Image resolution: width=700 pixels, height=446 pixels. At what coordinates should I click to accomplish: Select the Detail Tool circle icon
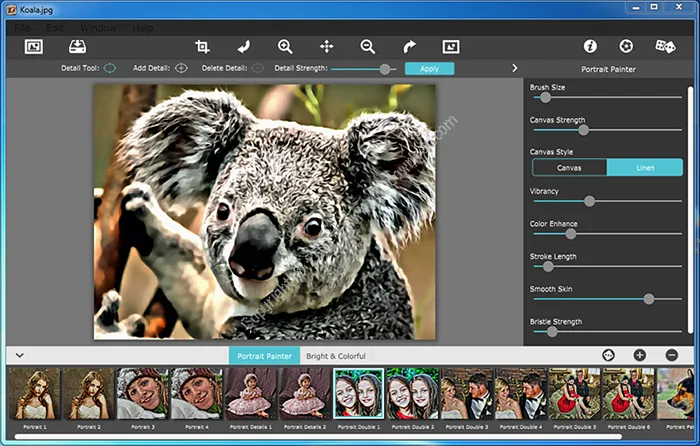tap(110, 68)
